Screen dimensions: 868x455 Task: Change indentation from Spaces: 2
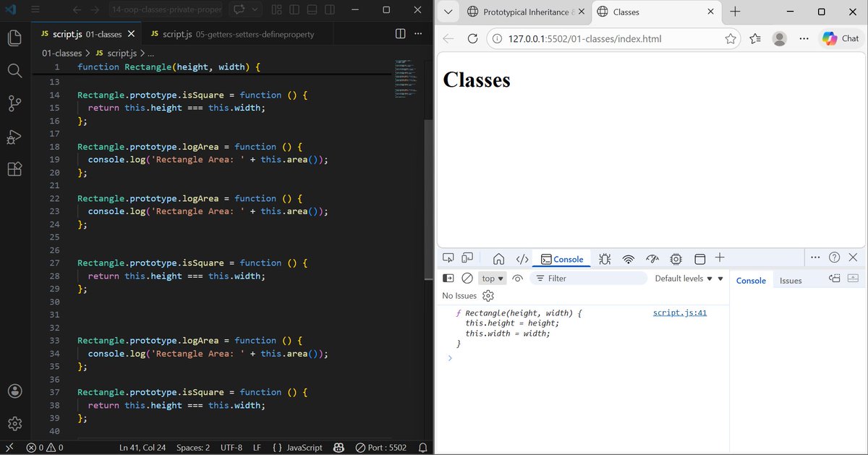[193, 448]
